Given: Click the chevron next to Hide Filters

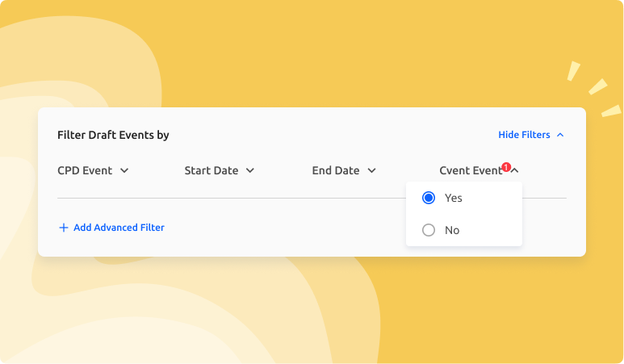Looking at the screenshot, I should 560,135.
